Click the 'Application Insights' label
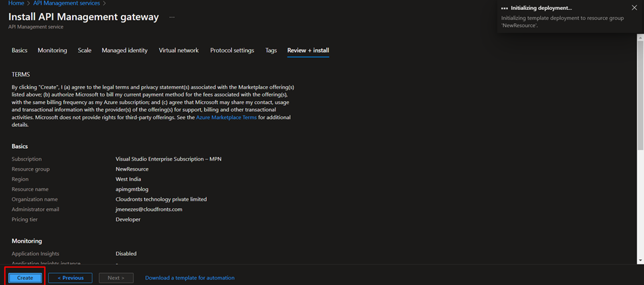 click(35, 254)
